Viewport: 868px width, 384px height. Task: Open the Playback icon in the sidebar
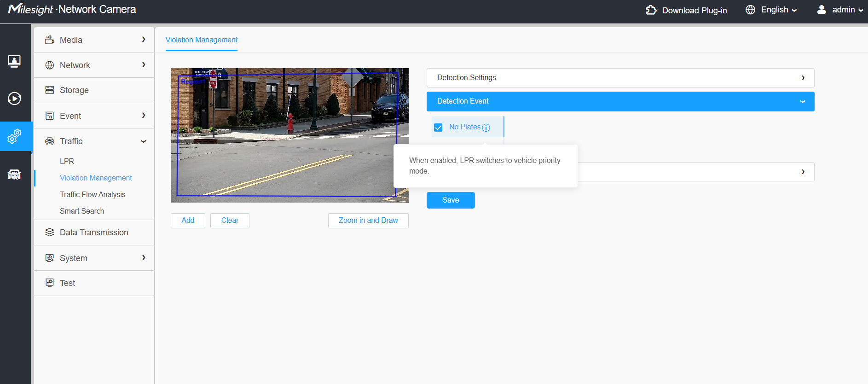[14, 99]
